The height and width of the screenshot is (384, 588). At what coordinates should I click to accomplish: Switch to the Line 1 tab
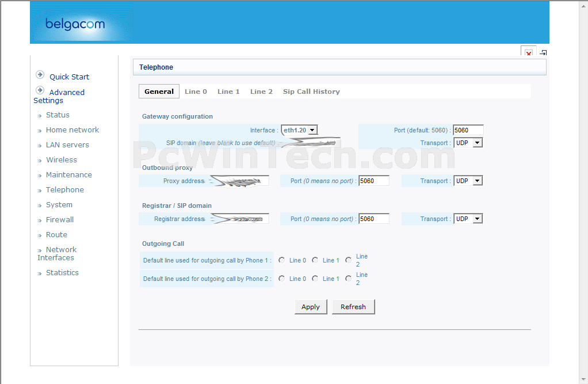click(228, 92)
